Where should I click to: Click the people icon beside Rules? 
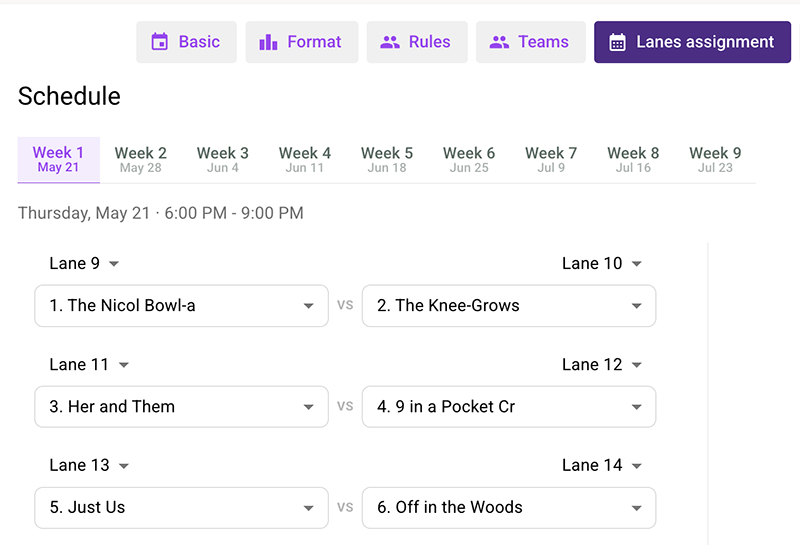click(x=390, y=42)
